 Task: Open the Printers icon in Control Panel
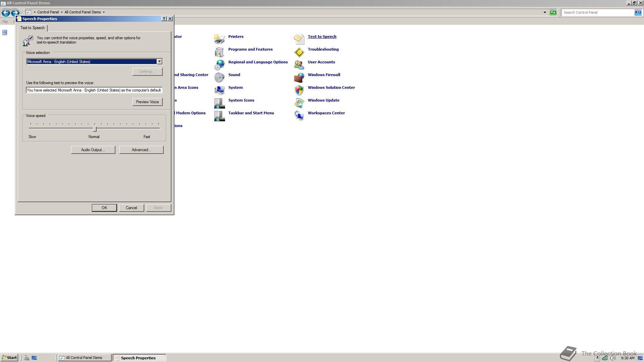coord(219,39)
